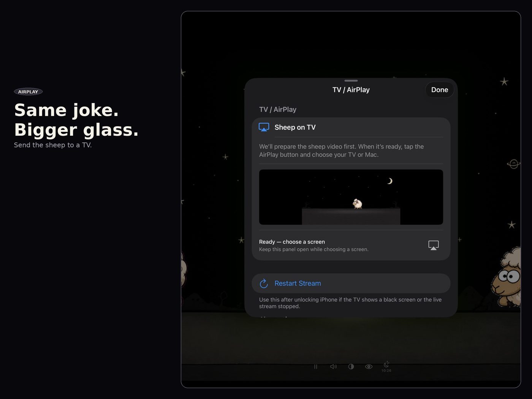Image resolution: width=532 pixels, height=399 pixels.
Task: Click "Ready — choose a screen" status text
Action: [x=292, y=242]
